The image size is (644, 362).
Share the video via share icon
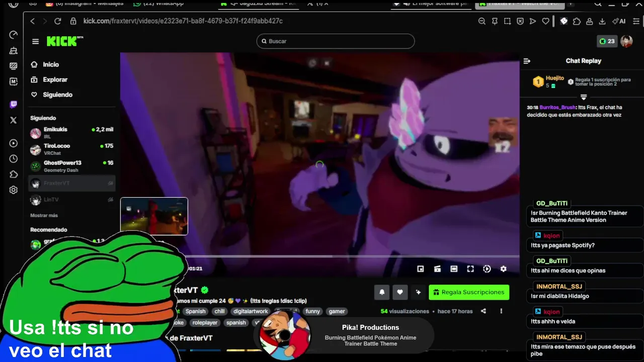pos(484,311)
